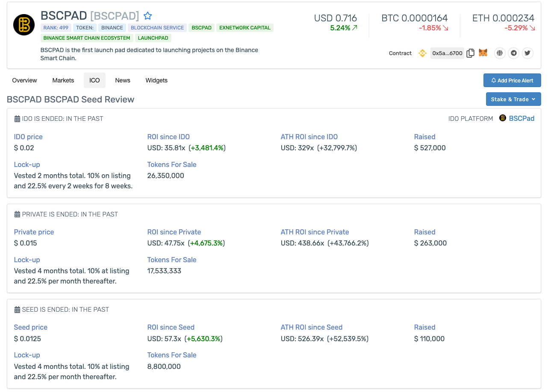Screen dimensions: 548x392
Task: Switch to the Markets tab
Action: [63, 80]
